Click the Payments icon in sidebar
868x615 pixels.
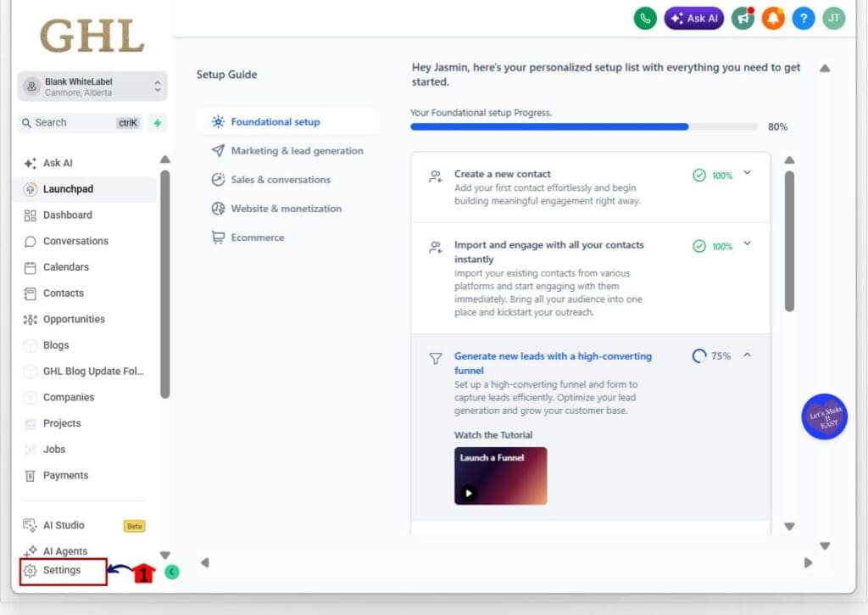tap(30, 476)
